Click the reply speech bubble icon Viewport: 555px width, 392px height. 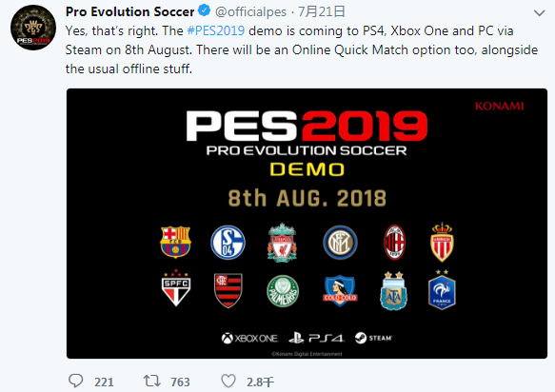[x=75, y=381]
